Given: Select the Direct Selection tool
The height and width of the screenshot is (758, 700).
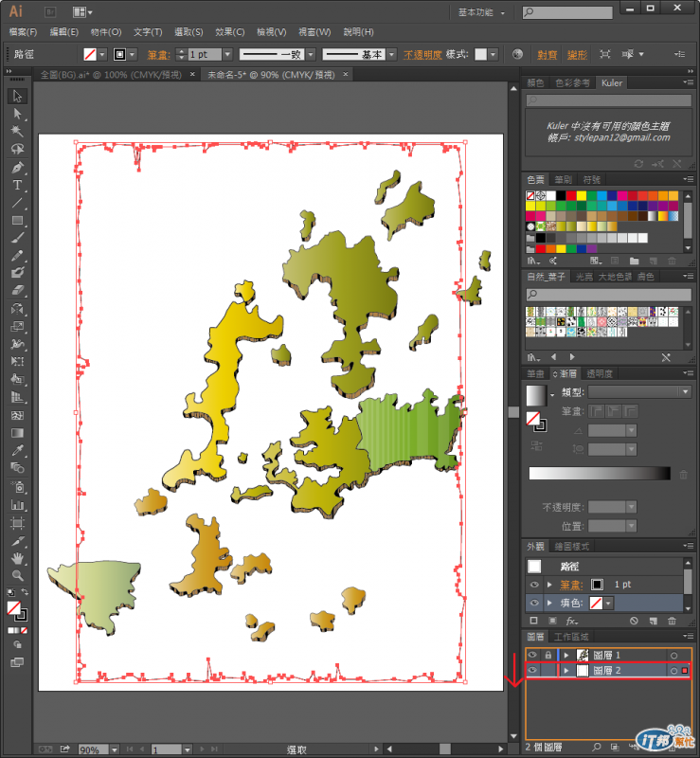Looking at the screenshot, I should 17,114.
